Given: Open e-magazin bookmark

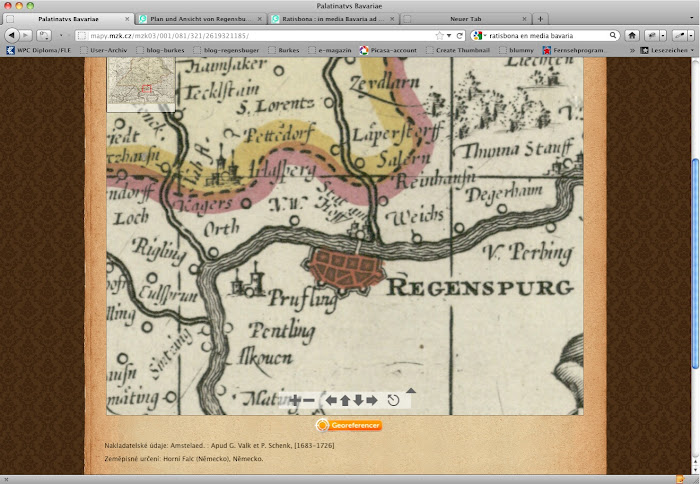Looking at the screenshot, I should tap(329, 50).
